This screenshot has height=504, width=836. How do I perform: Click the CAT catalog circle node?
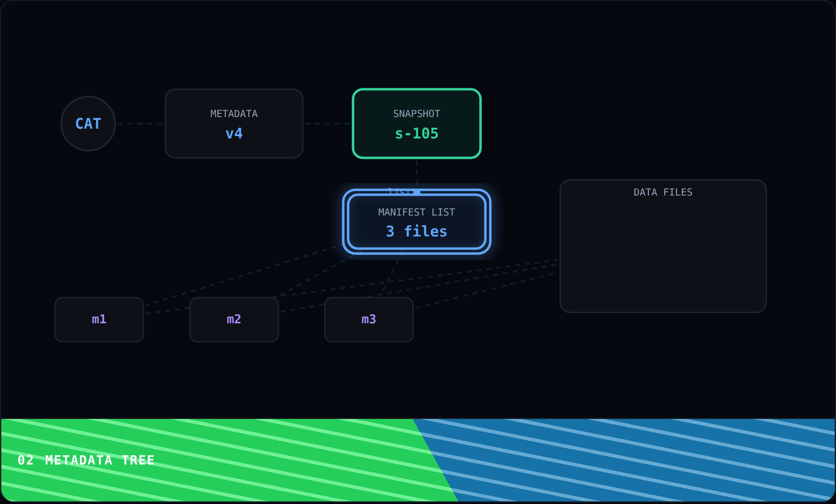(x=88, y=124)
